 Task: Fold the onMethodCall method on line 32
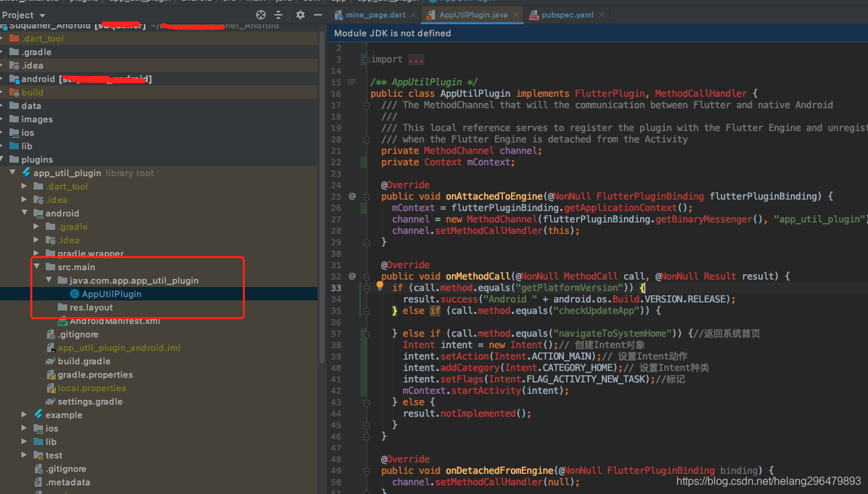366,276
